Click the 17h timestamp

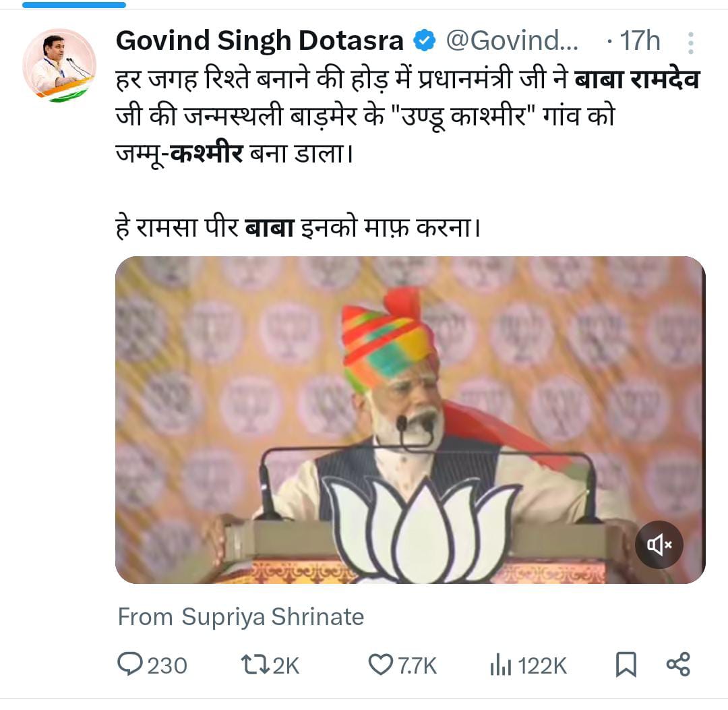click(639, 42)
